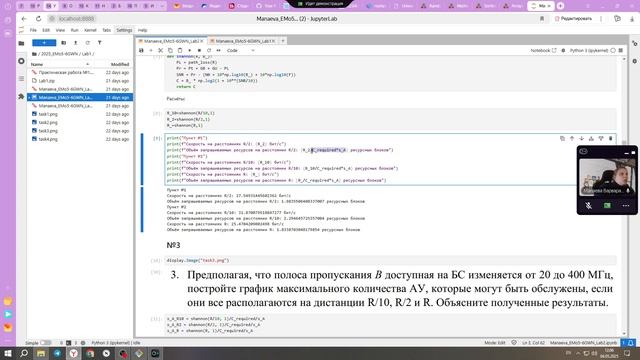640x360 pixels.
Task: Open a new browser tab
Action: (x=560, y=6)
